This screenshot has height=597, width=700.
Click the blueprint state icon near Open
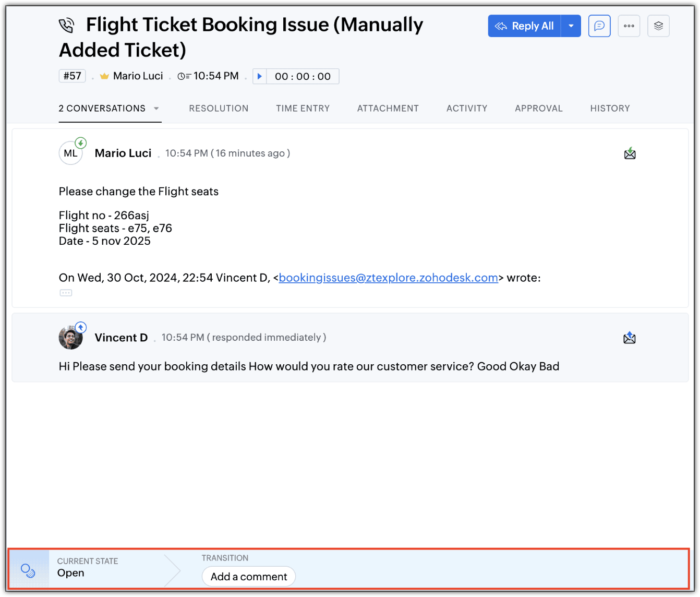coord(28,570)
